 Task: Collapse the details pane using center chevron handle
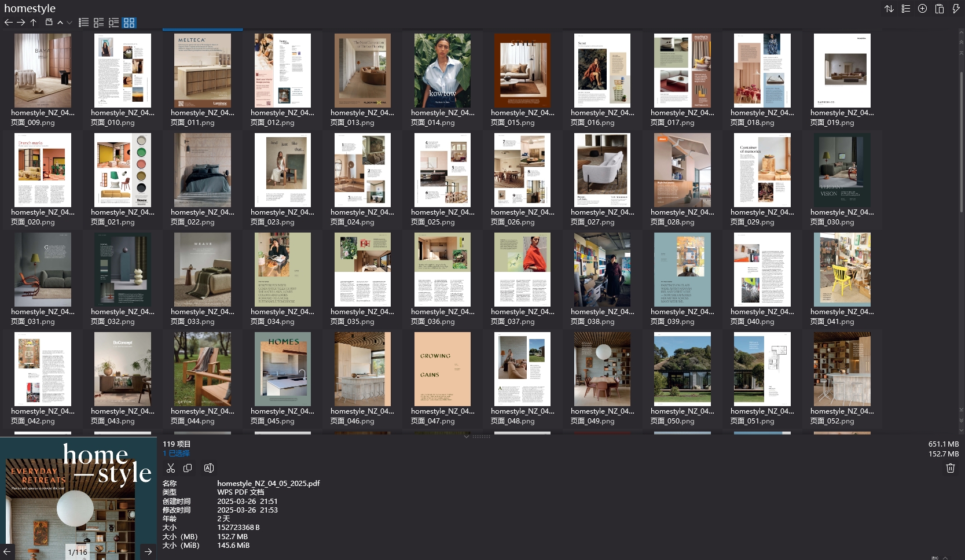[467, 436]
